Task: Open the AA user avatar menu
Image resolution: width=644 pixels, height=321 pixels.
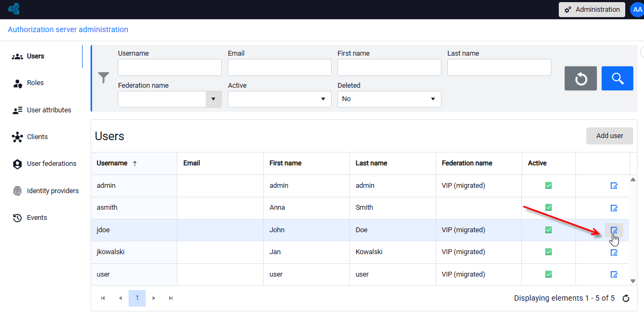Action: click(637, 10)
